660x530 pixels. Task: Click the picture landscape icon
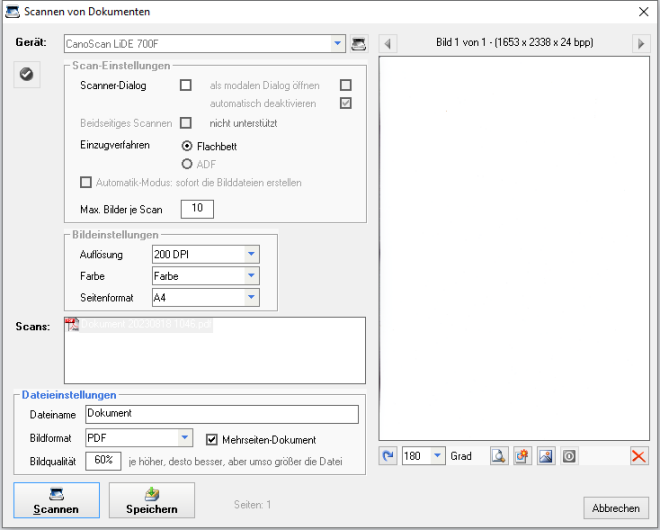coord(545,456)
